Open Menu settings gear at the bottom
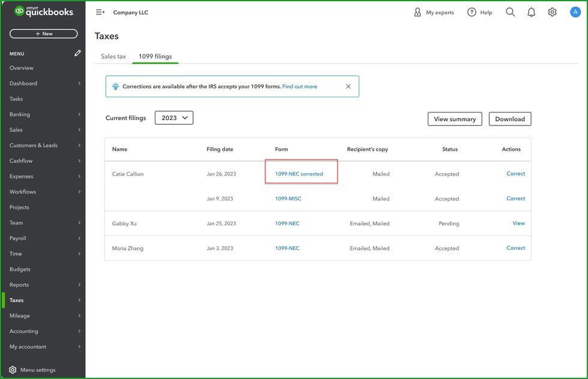This screenshot has height=379, width=588. tap(13, 370)
